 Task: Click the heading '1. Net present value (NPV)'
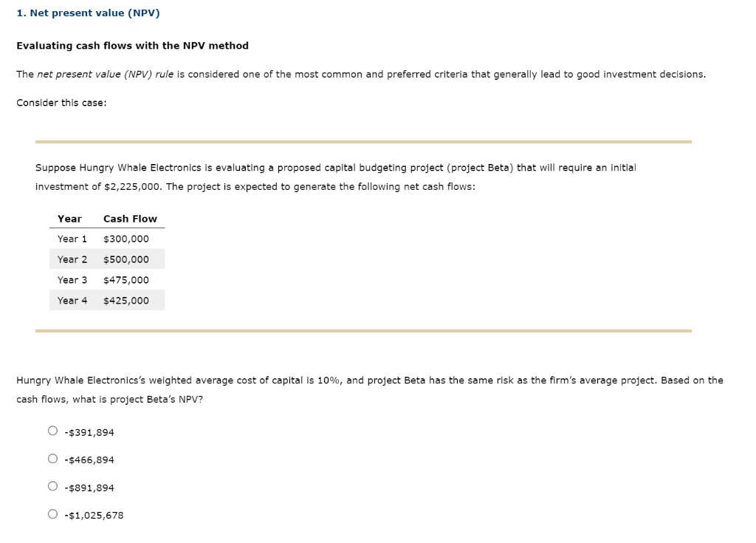89,13
